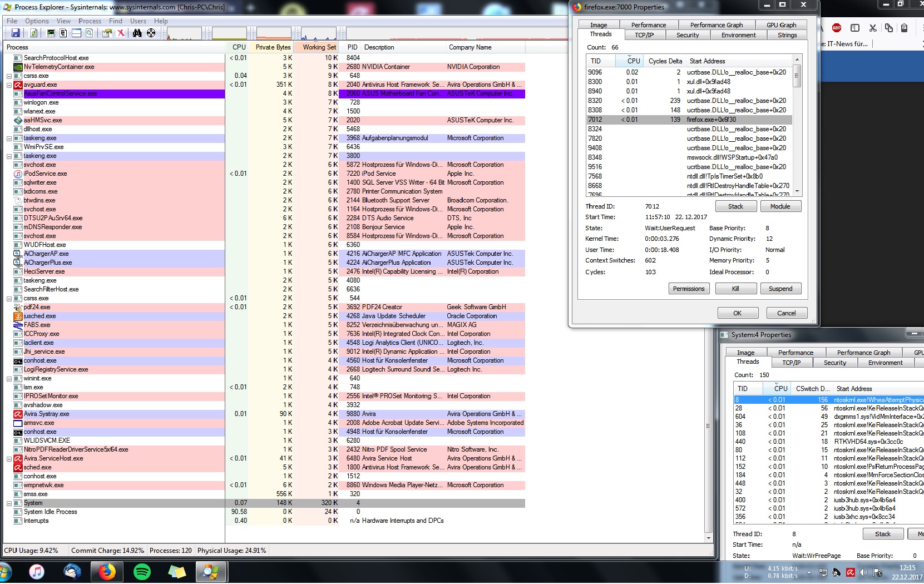Click OK in firefox.exe Properties
The width and height of the screenshot is (924, 584).
coord(737,313)
